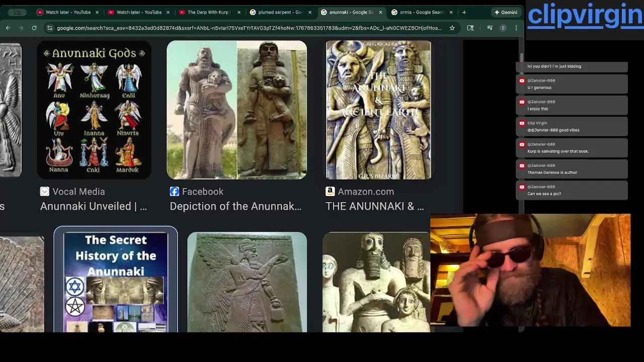Open Sumerian wide-eyed statues image
This screenshot has height=362, width=644.
[x=376, y=282]
